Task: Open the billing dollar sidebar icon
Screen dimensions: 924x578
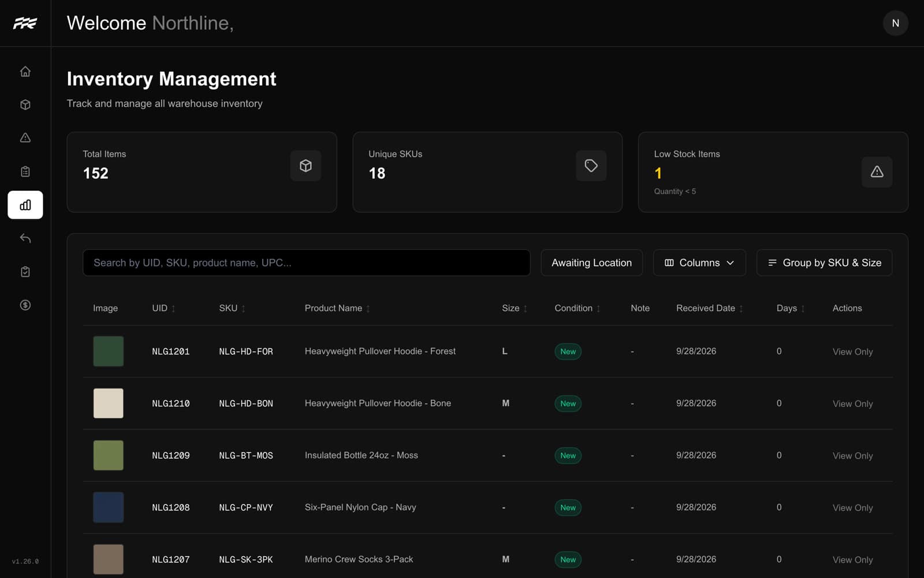Action: click(25, 305)
